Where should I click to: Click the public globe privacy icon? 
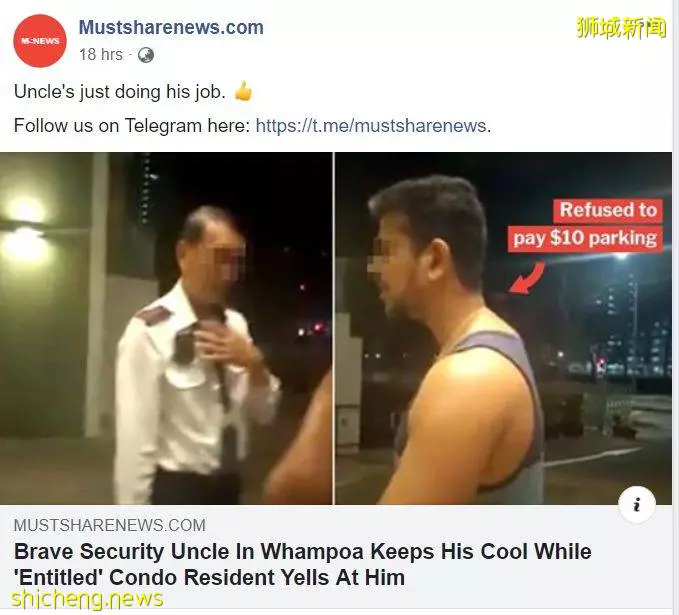146,55
